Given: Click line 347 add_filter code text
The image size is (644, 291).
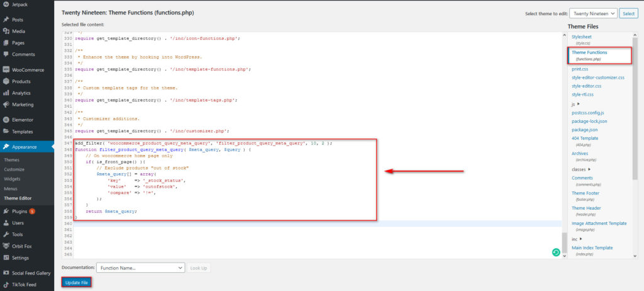Looking at the screenshot, I should (x=203, y=143).
